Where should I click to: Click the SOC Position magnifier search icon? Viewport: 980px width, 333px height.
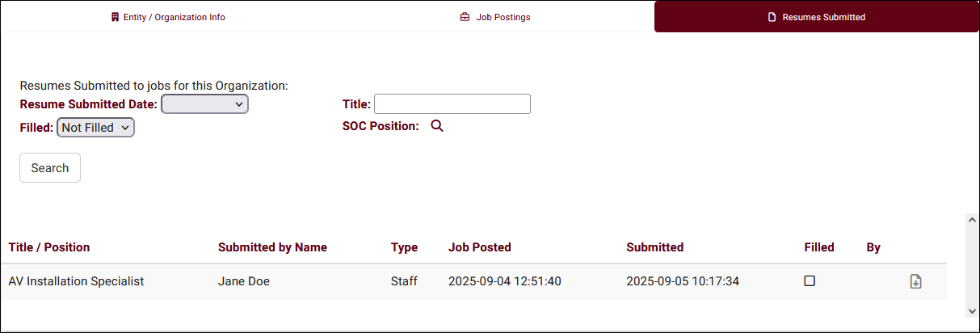[437, 126]
